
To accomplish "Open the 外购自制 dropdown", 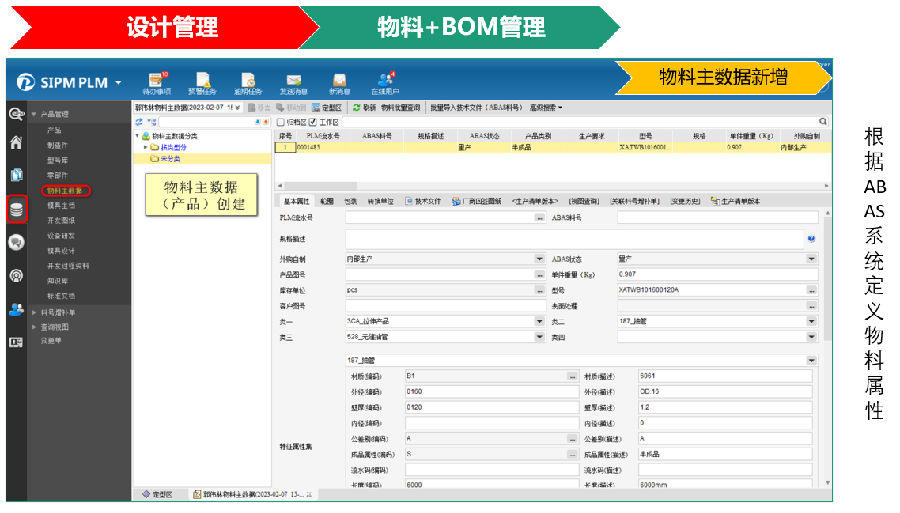I will [540, 258].
